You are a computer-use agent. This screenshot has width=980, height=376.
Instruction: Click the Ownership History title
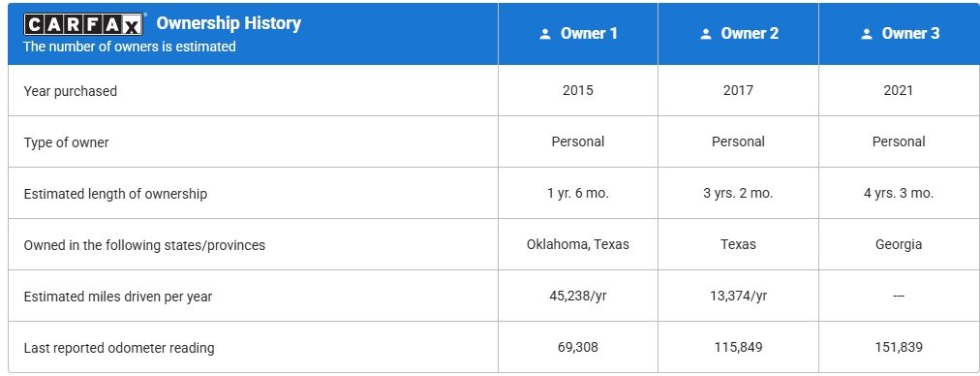tap(229, 23)
